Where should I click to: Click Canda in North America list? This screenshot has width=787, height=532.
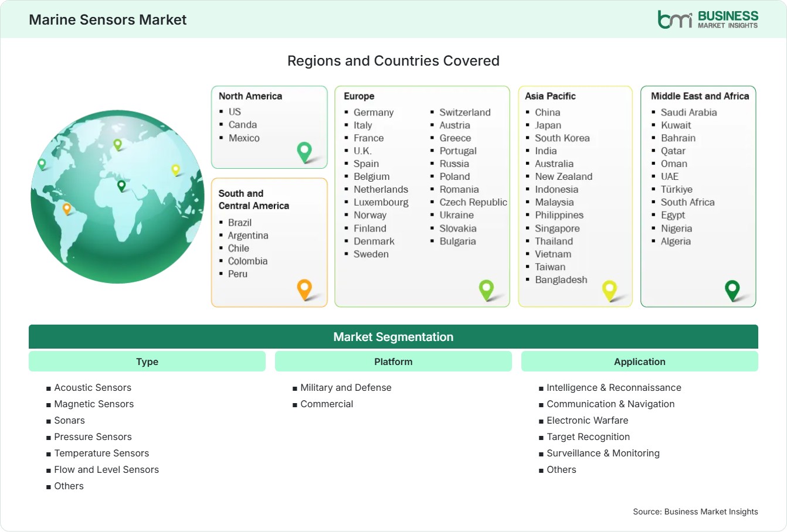(243, 124)
